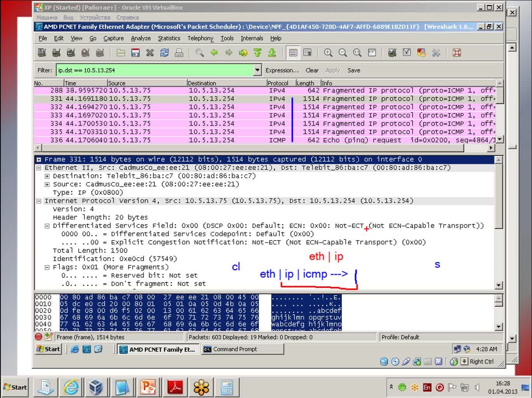Switch to Command Prompt taskbar button

tap(242, 349)
